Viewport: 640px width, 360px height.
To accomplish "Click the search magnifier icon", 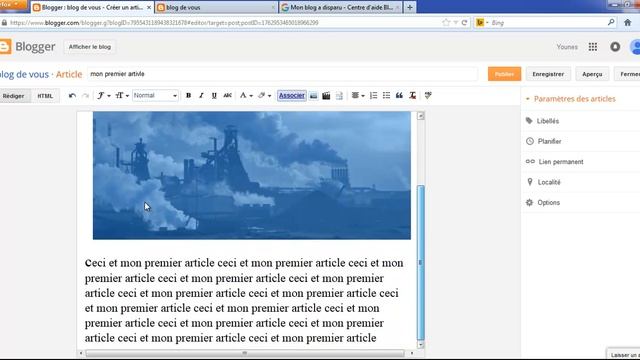I will tap(611, 22).
